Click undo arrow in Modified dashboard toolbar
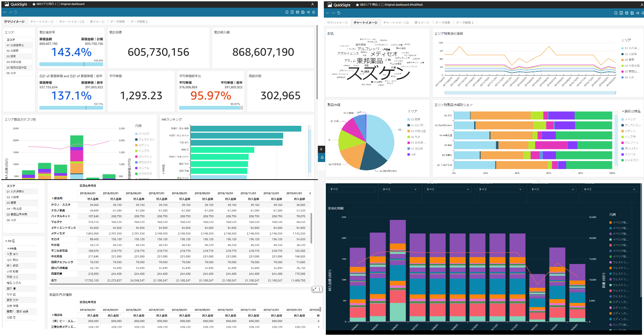Viewport: 644px width, 335px height. point(328,13)
